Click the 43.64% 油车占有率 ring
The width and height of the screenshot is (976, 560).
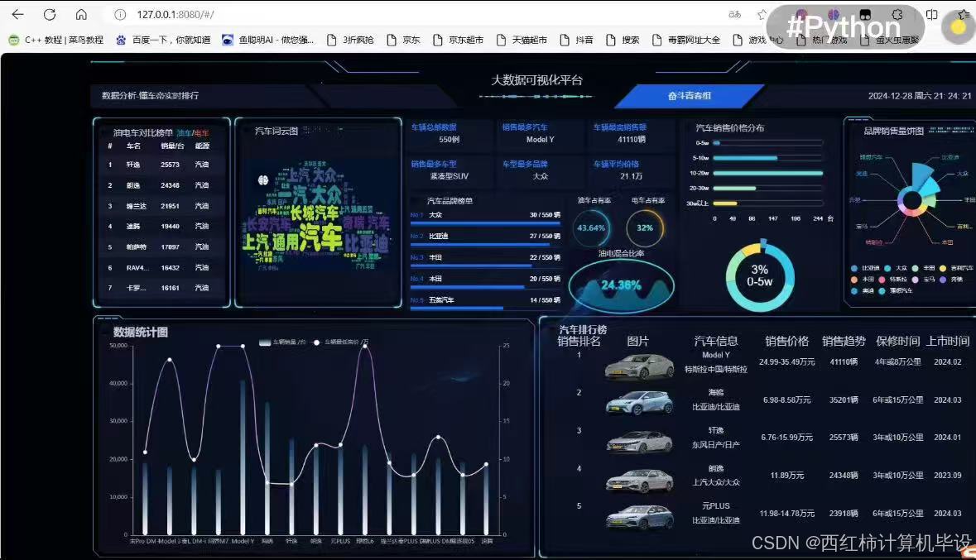[591, 227]
